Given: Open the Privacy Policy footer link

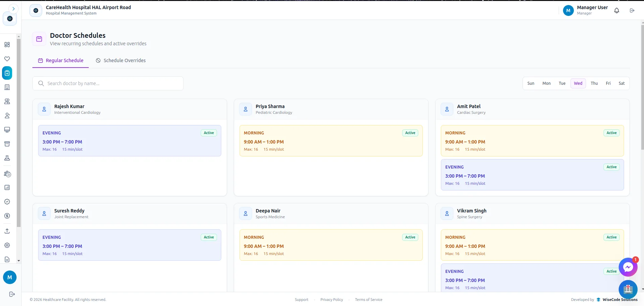Looking at the screenshot, I should [332, 300].
